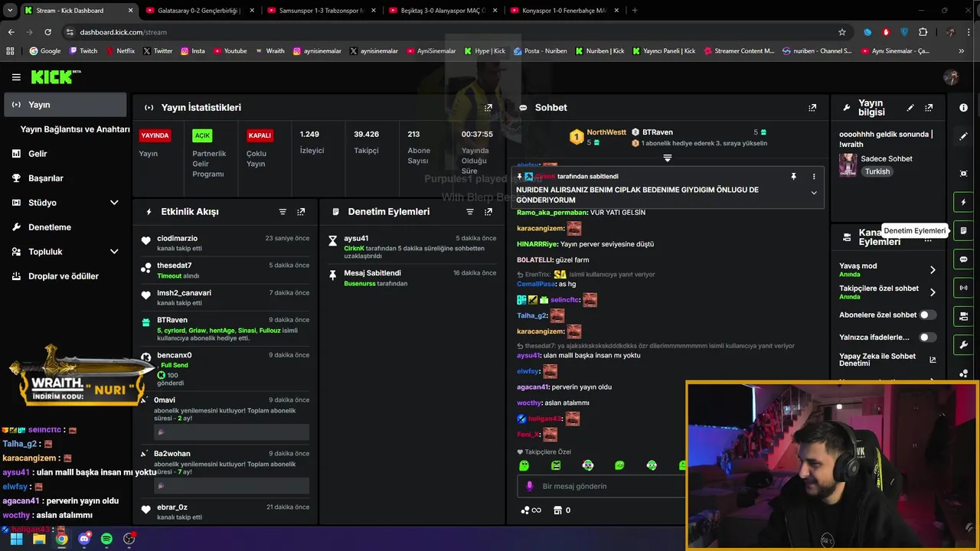
Task: Click the pencil icon in right widget rail
Action: pyautogui.click(x=963, y=136)
